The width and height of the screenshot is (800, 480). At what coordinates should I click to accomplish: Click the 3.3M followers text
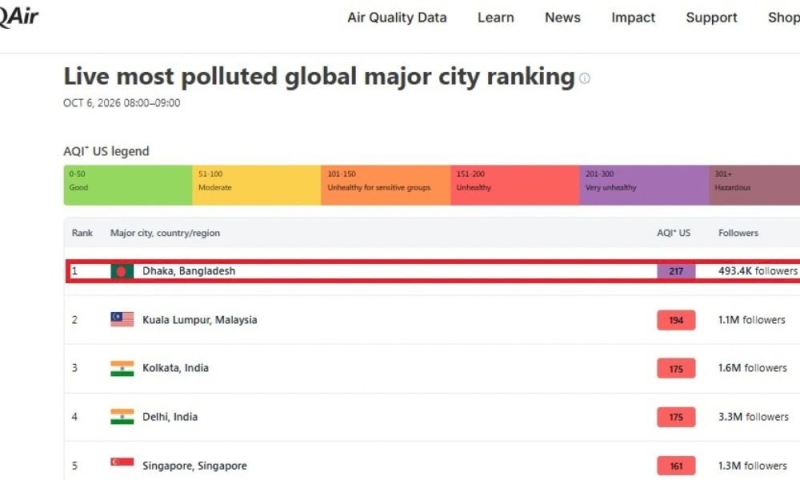(x=754, y=417)
